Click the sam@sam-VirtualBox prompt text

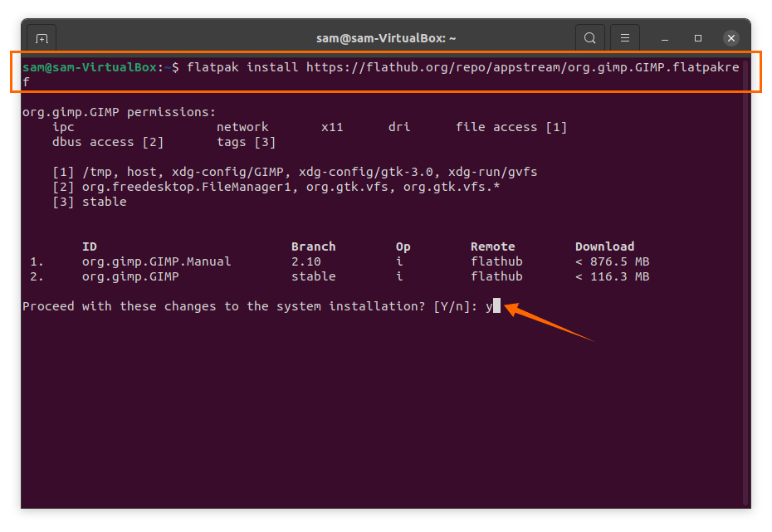(100, 67)
